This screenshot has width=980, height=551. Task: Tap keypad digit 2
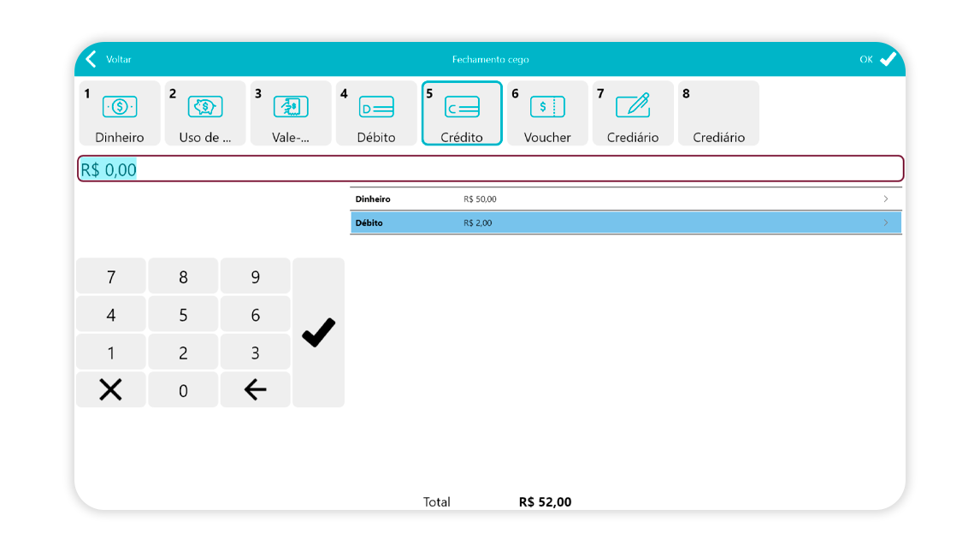(183, 353)
